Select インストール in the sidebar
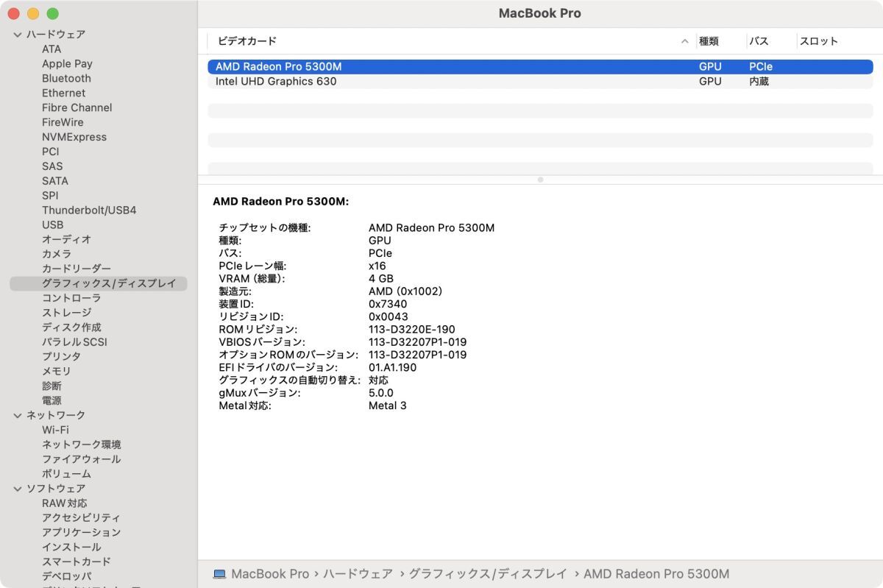Viewport: 883px width, 588px height. (71, 547)
